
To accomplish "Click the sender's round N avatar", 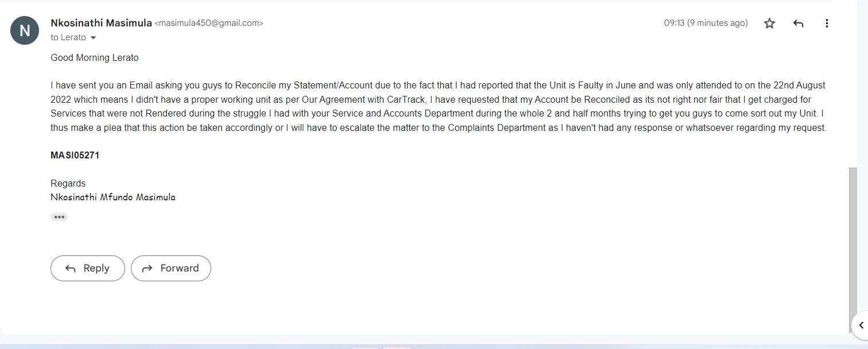I will 25,30.
